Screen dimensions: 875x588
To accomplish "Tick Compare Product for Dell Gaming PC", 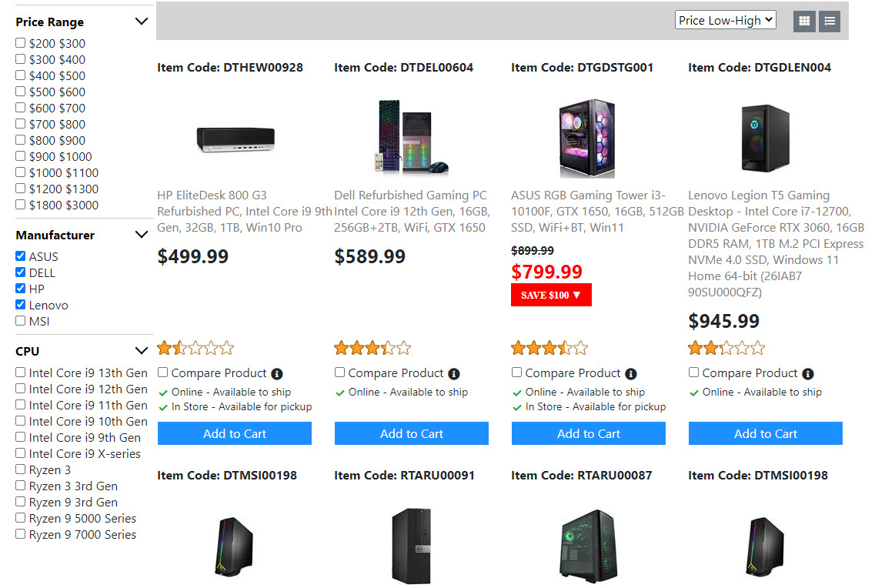I will [x=340, y=373].
